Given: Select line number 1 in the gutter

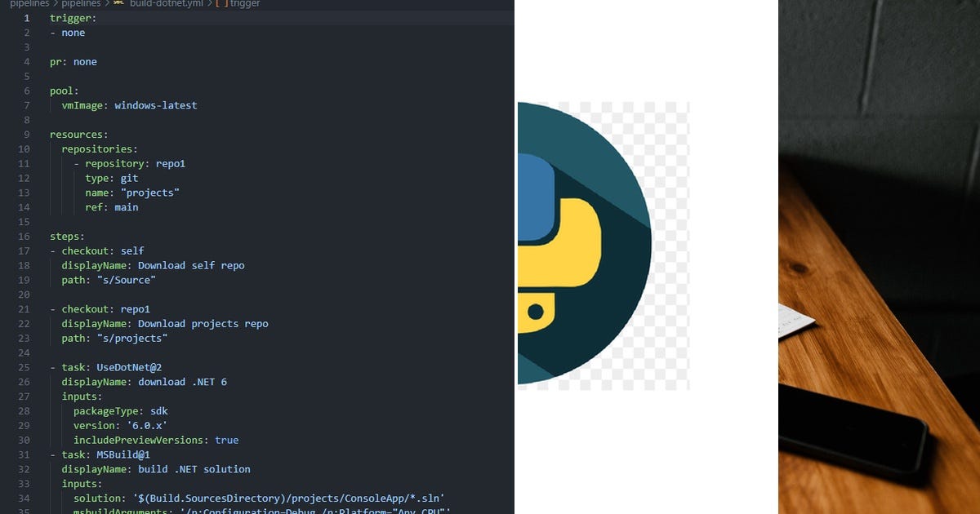Looking at the screenshot, I should coord(27,18).
